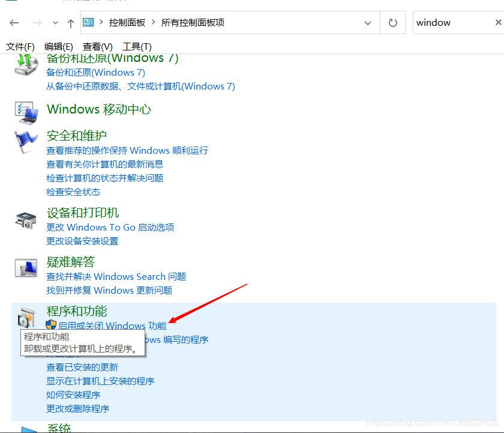The height and width of the screenshot is (433, 504).
Task: Open 系统 heading at the bottom
Action: 59,428
